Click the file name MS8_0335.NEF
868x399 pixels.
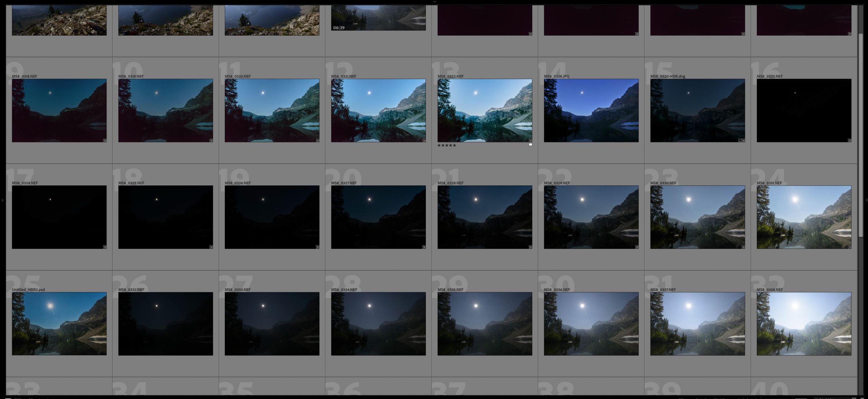point(450,290)
